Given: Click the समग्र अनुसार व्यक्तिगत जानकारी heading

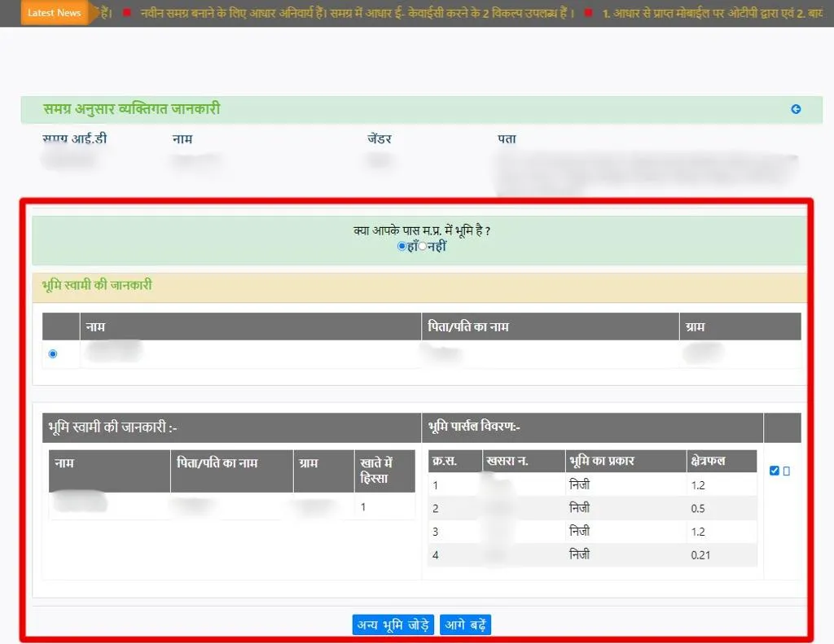Looking at the screenshot, I should pyautogui.click(x=131, y=109).
